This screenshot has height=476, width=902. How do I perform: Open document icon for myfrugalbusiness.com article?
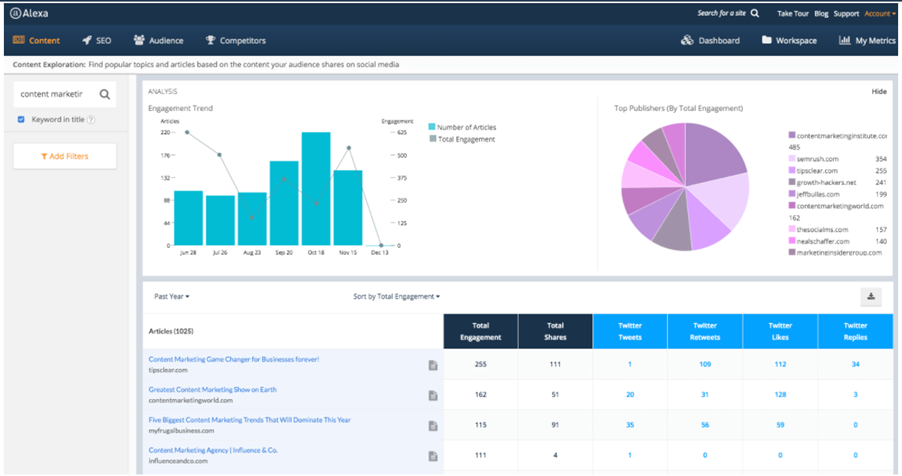click(433, 426)
